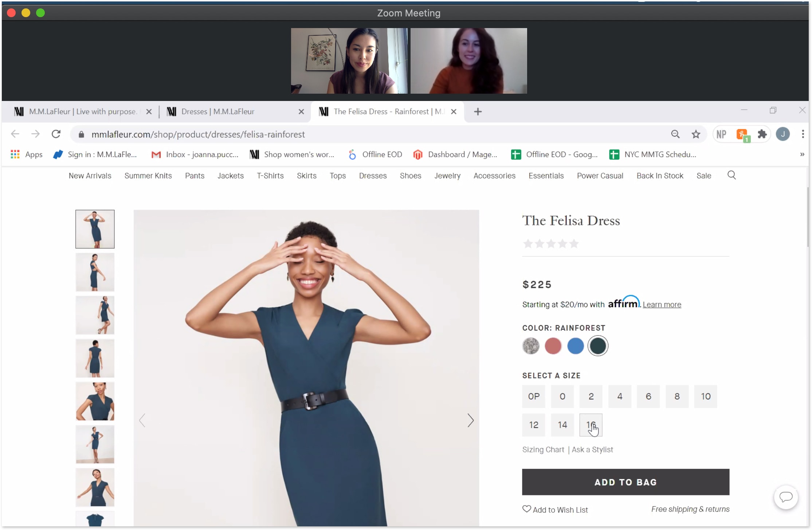This screenshot has width=812, height=530.
Task: Close the Dresses | M.M.LaFleur tab
Action: pyautogui.click(x=301, y=112)
